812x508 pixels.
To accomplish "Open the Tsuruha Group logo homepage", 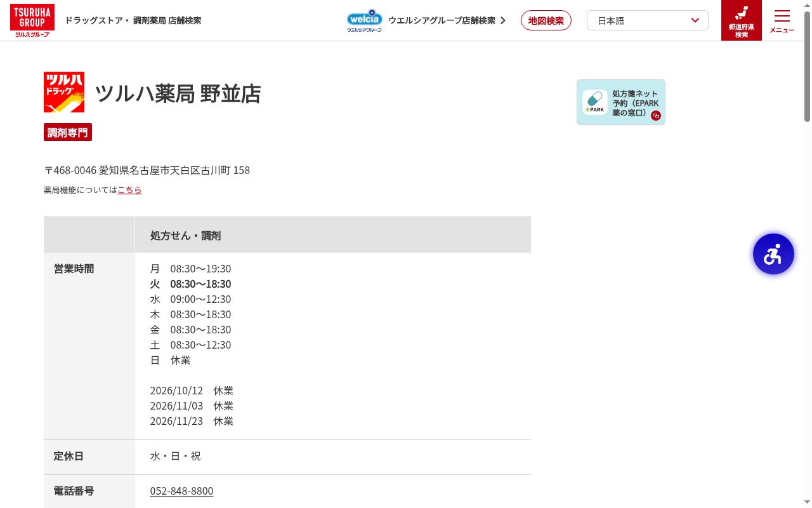I will pos(32,20).
